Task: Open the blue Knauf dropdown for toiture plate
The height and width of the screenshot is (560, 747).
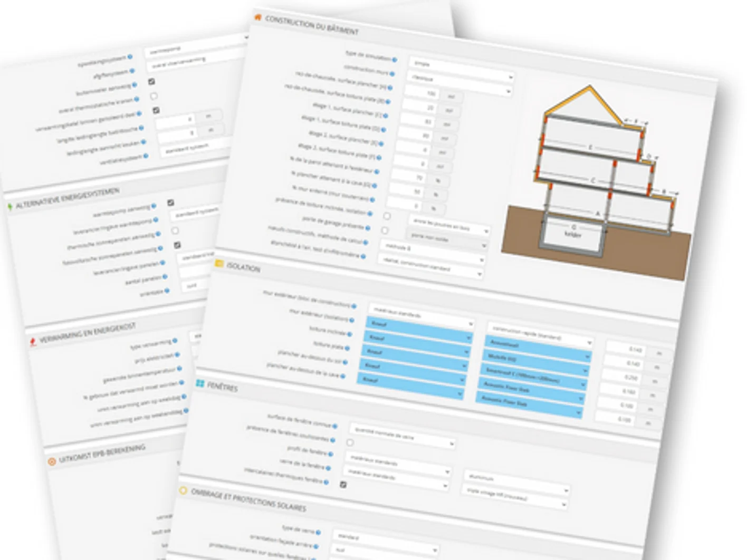Action: click(414, 359)
